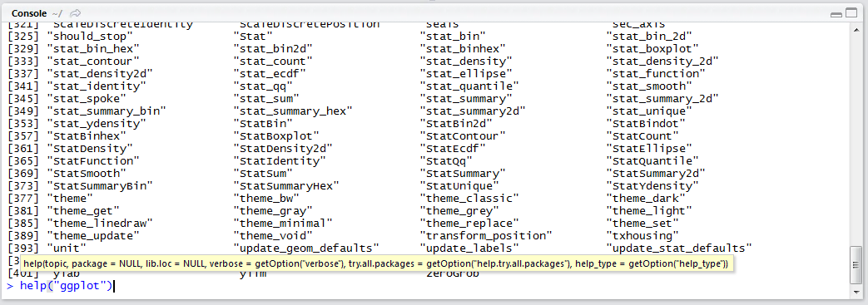868x305 pixels.
Task: Click the "stat_boxplot" entry
Action: (x=652, y=49)
